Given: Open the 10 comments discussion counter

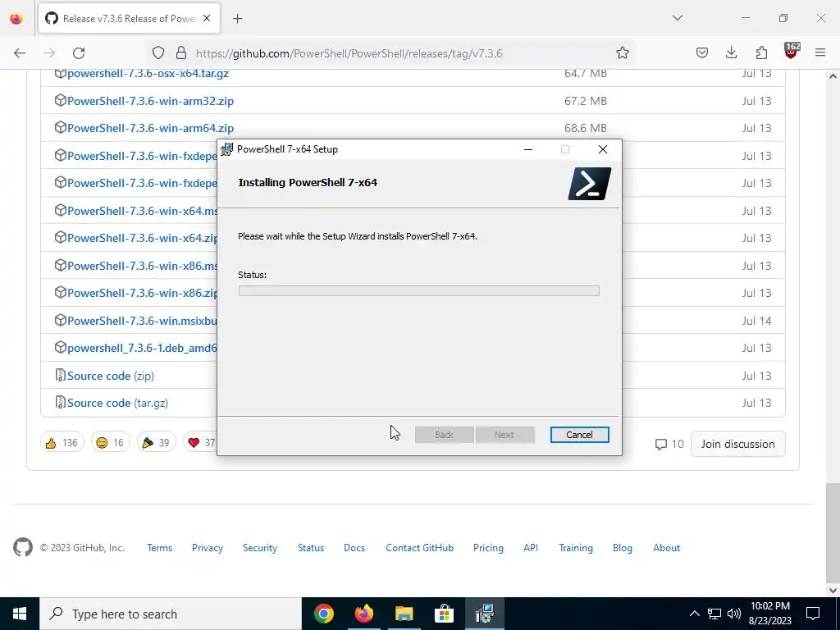Looking at the screenshot, I should pos(669,444).
